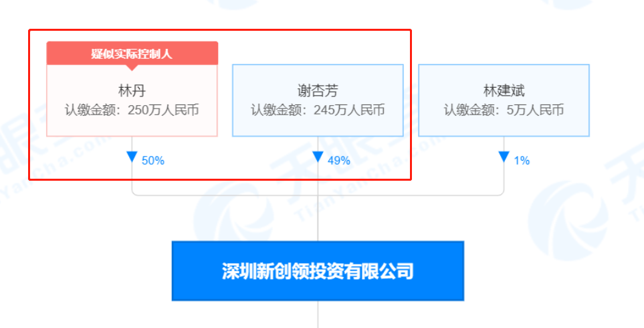644x328 pixels.
Task: Click 认缴金额：250万人民币 text
Action: click(x=132, y=110)
